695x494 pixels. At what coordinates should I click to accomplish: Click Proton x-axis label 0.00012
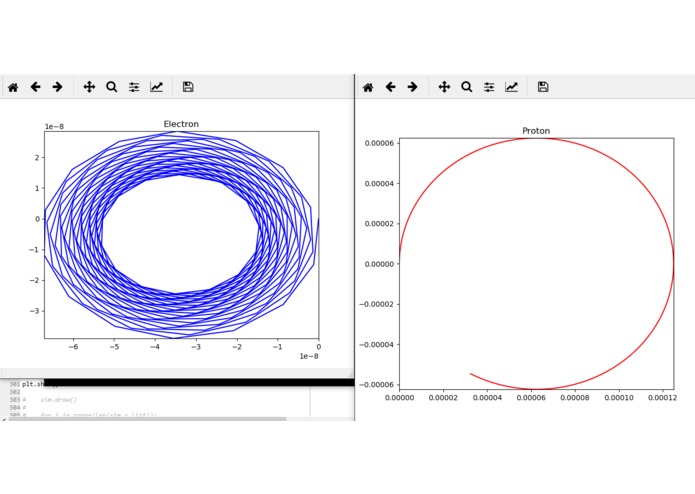pos(662,398)
